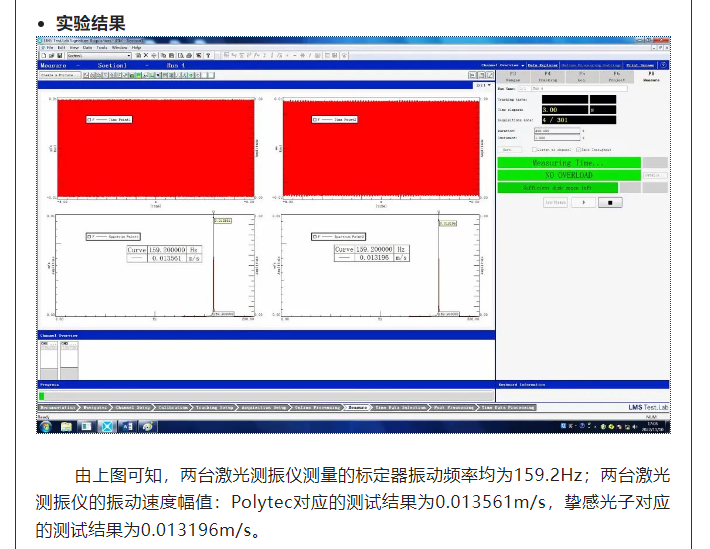Toggle the Save throughput checkbox
The height and width of the screenshot is (549, 710).
point(578,149)
